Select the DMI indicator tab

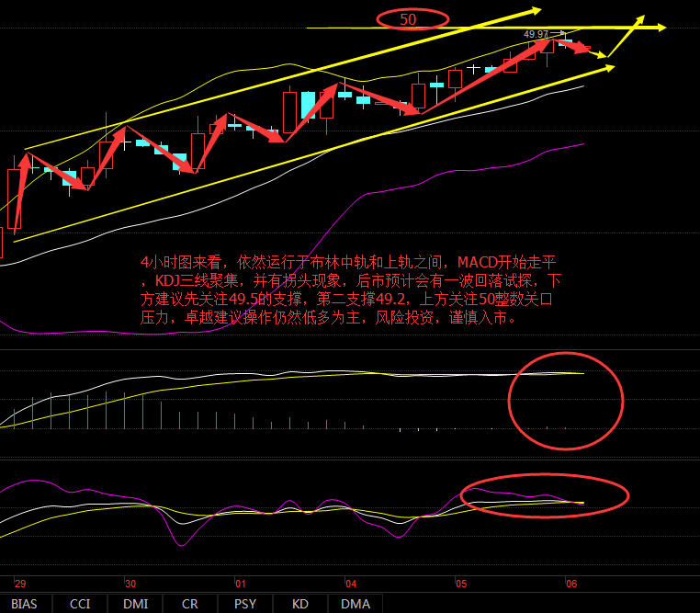[x=135, y=604]
